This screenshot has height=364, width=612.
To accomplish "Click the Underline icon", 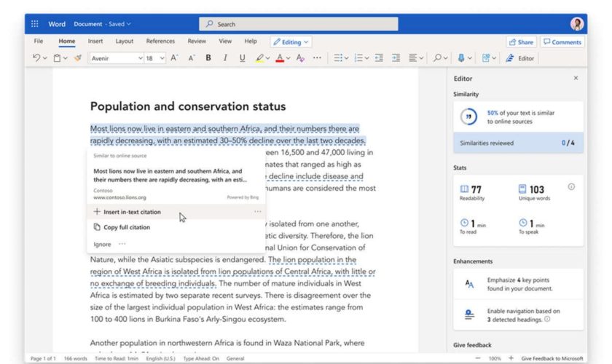I will pos(241,58).
